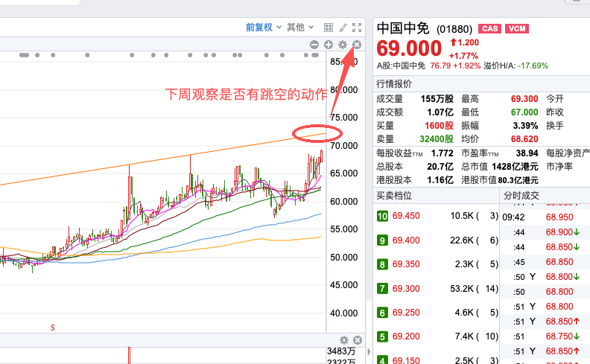Click the VCM badge beside the stock code
The height and width of the screenshot is (364, 590).
(x=517, y=28)
